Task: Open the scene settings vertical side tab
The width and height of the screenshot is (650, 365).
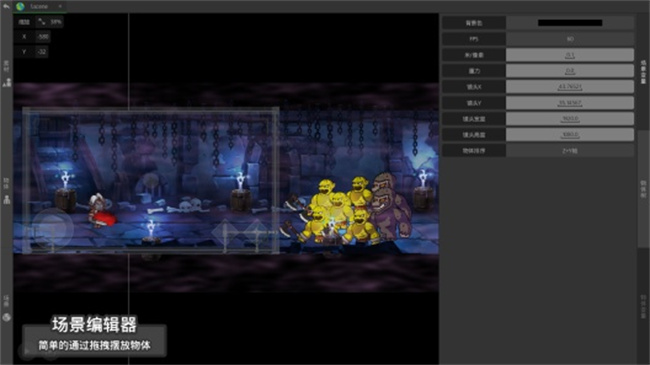Action: click(643, 72)
